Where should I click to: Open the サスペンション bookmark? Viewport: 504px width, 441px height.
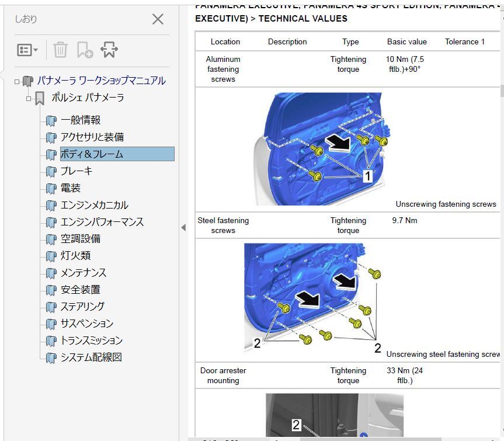click(87, 324)
